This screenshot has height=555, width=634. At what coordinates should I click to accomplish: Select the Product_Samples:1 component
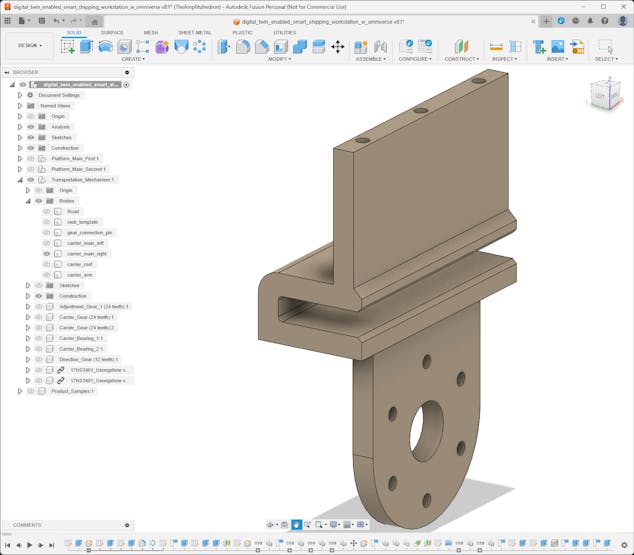[x=73, y=391]
